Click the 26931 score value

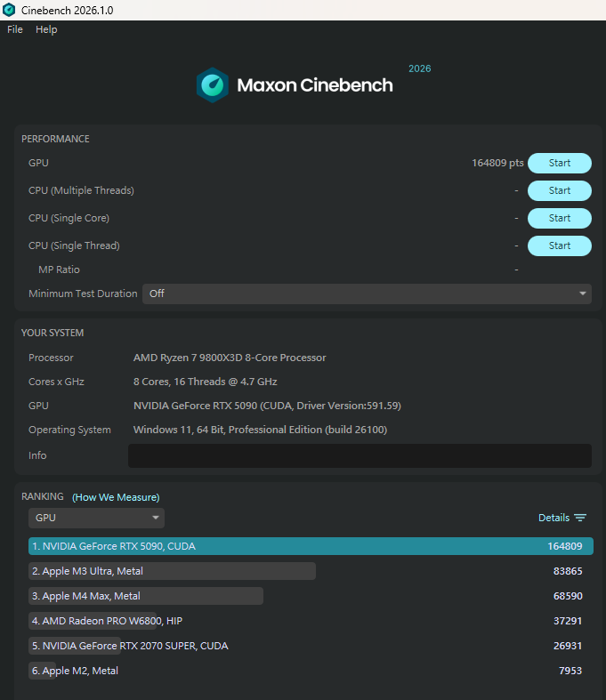pos(568,646)
